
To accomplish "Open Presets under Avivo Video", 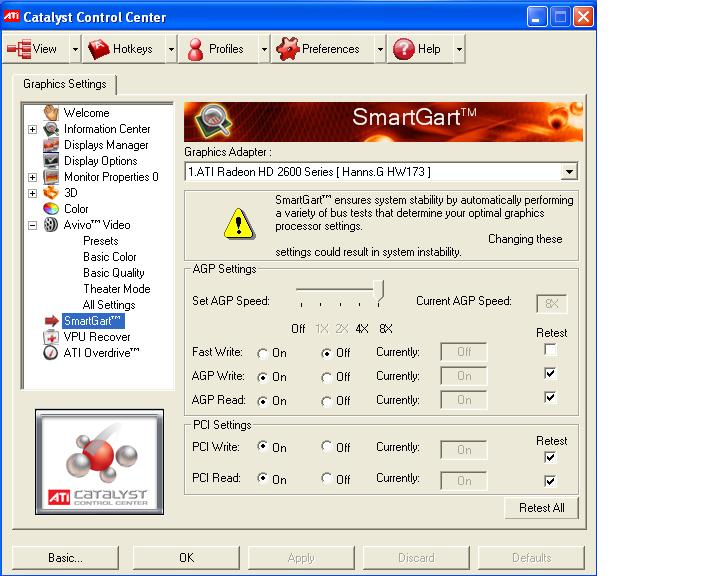I will (101, 241).
